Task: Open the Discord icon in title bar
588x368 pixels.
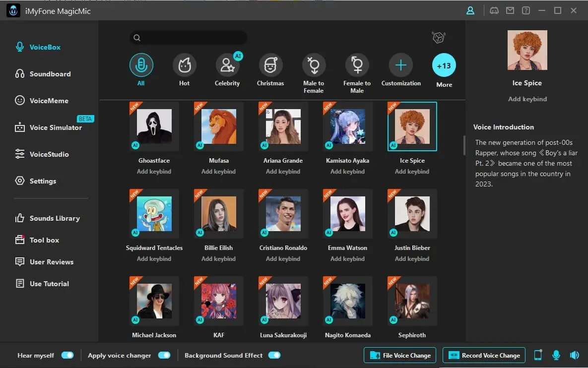Action: pos(494,10)
